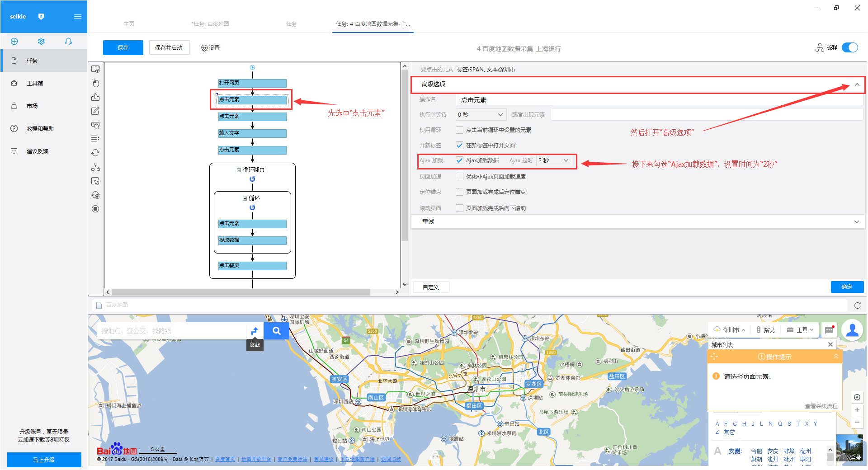Open 教程和帮助 in the left sidebar

[x=43, y=128]
